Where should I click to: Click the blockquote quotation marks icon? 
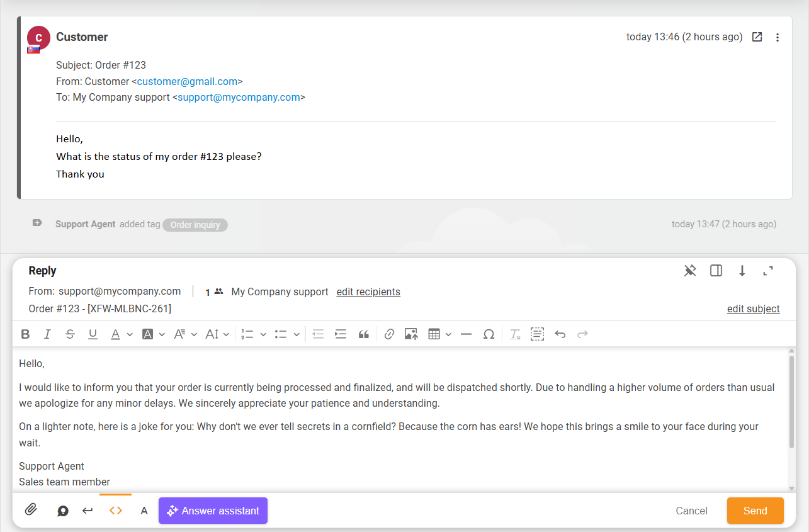coord(363,334)
